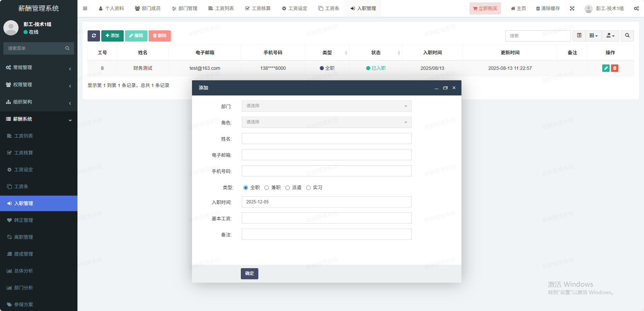Screen dimensions: 644x311
Task: Click the red delete icon in table row
Action: coord(615,68)
